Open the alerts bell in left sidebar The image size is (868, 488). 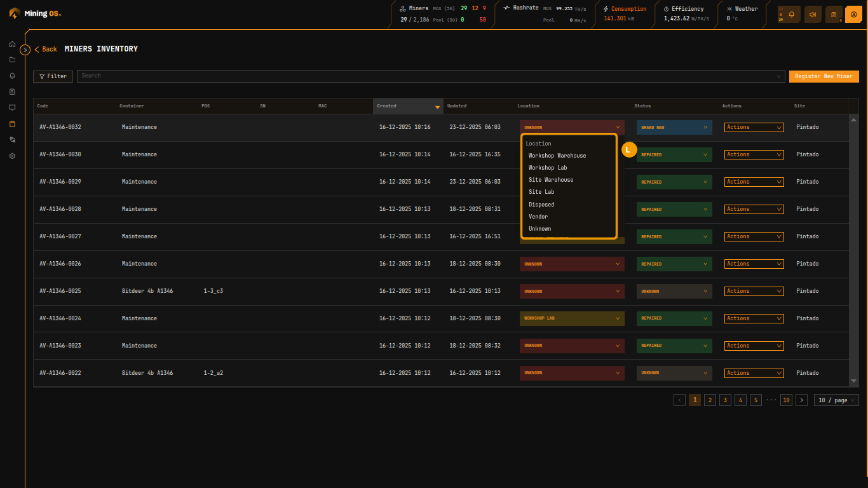click(x=12, y=76)
